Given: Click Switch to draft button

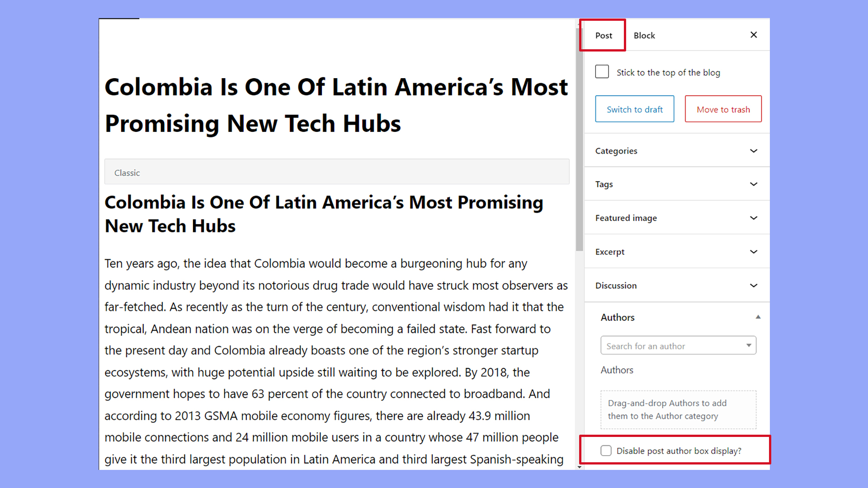Looking at the screenshot, I should pos(634,109).
